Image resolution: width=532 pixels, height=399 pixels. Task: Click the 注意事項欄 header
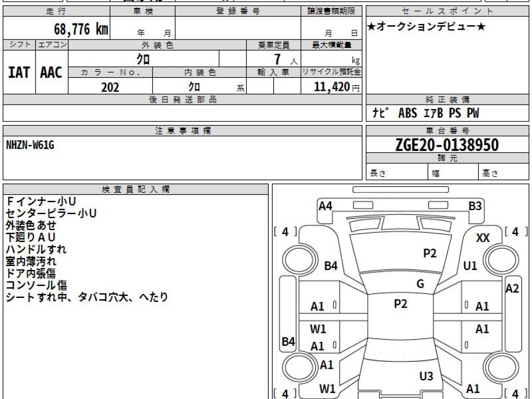183,131
